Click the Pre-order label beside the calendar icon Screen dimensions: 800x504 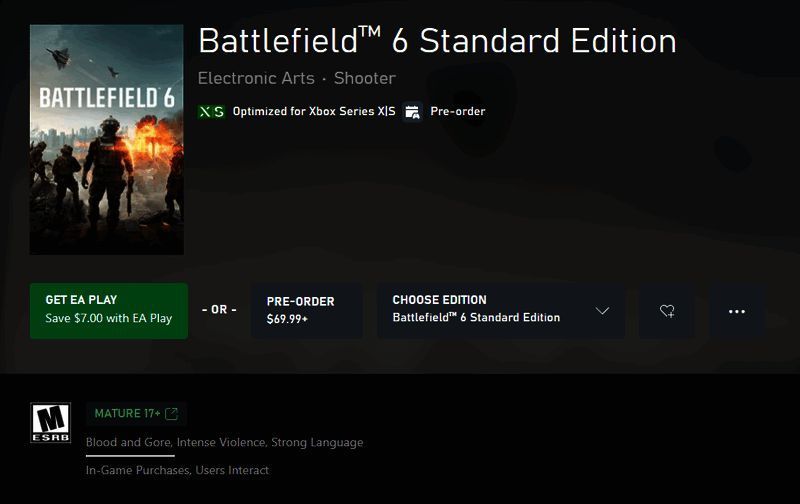coord(457,112)
